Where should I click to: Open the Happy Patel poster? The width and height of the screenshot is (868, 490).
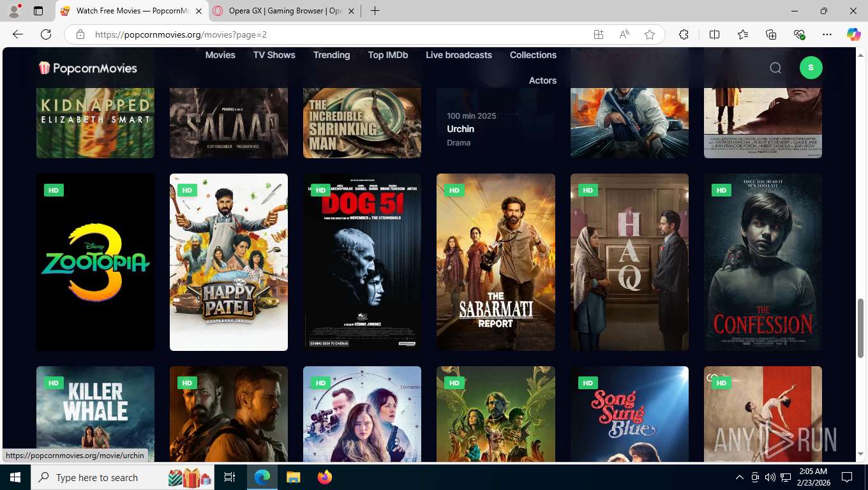(x=228, y=262)
